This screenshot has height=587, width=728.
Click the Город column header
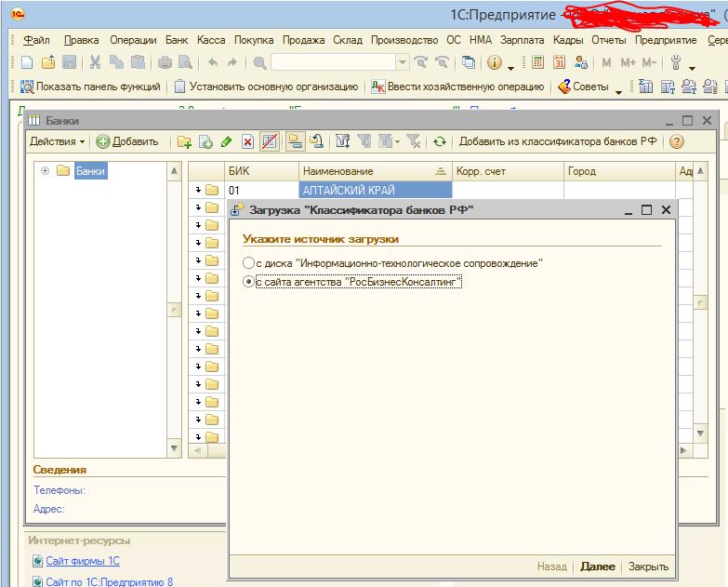(x=620, y=171)
